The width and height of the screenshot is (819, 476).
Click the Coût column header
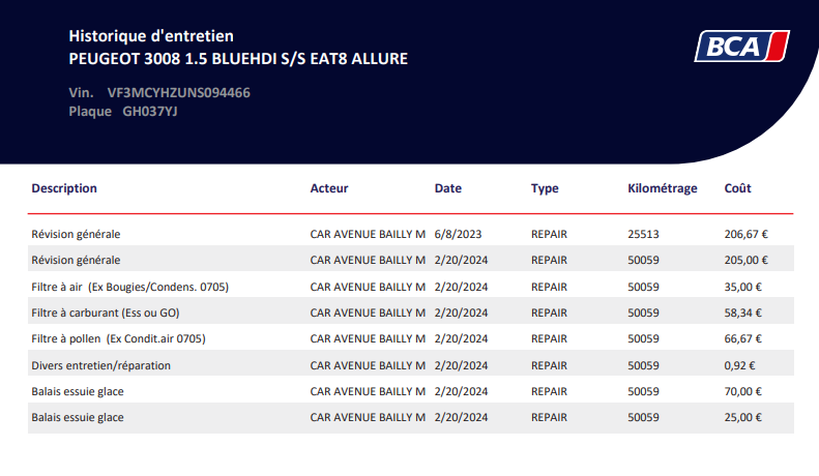click(x=738, y=188)
